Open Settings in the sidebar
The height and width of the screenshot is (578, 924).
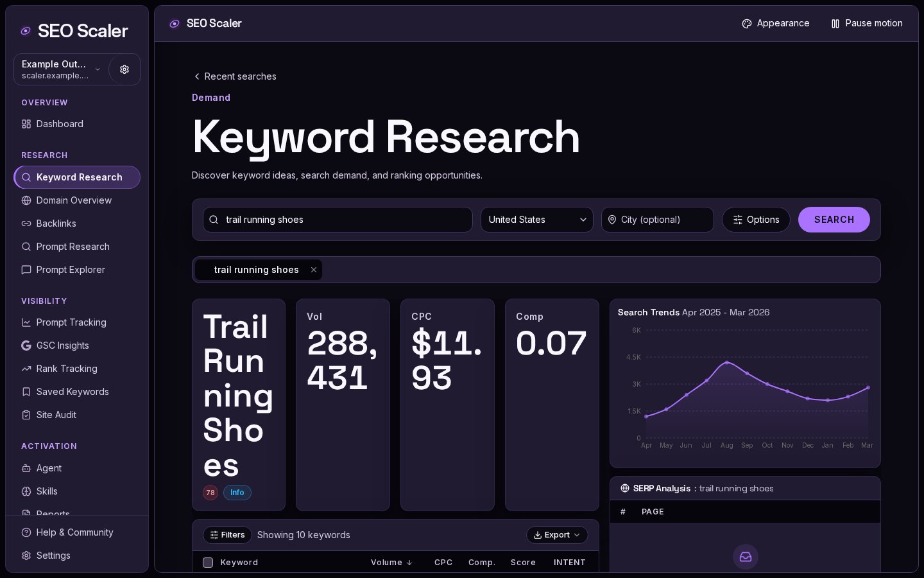coord(77,556)
